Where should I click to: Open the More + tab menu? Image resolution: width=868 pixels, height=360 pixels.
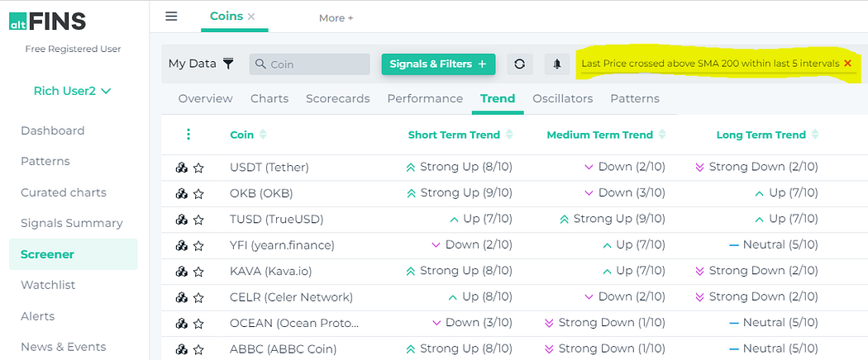pyautogui.click(x=336, y=18)
